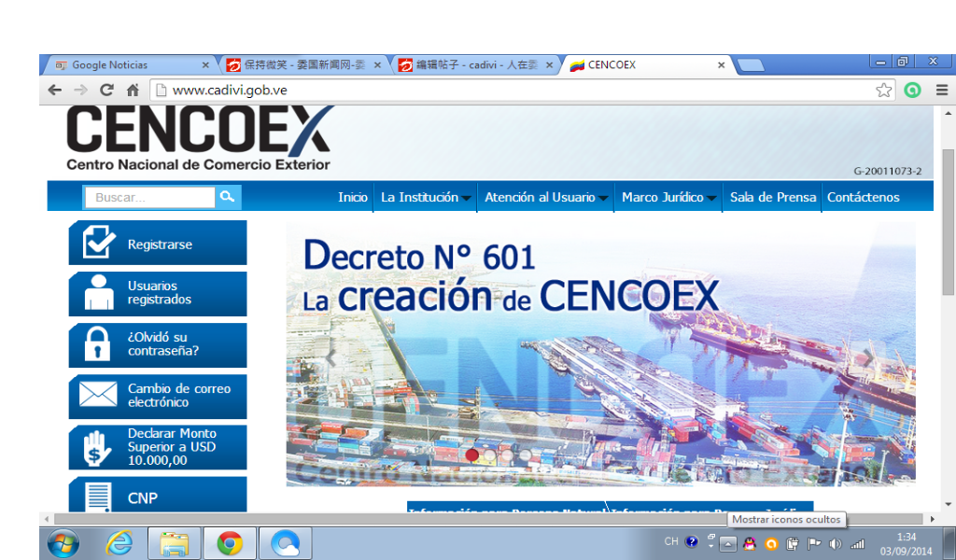Image resolution: width=956 pixels, height=560 pixels.
Task: Click ¿Olvidó su contraseña? button
Action: point(158,345)
